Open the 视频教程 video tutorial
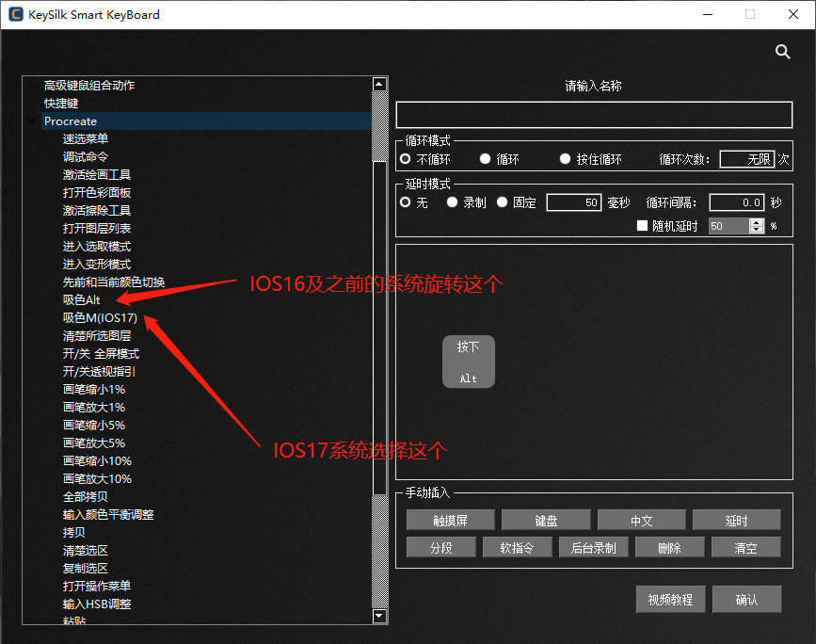Screen dimensions: 816x644 click(670, 599)
